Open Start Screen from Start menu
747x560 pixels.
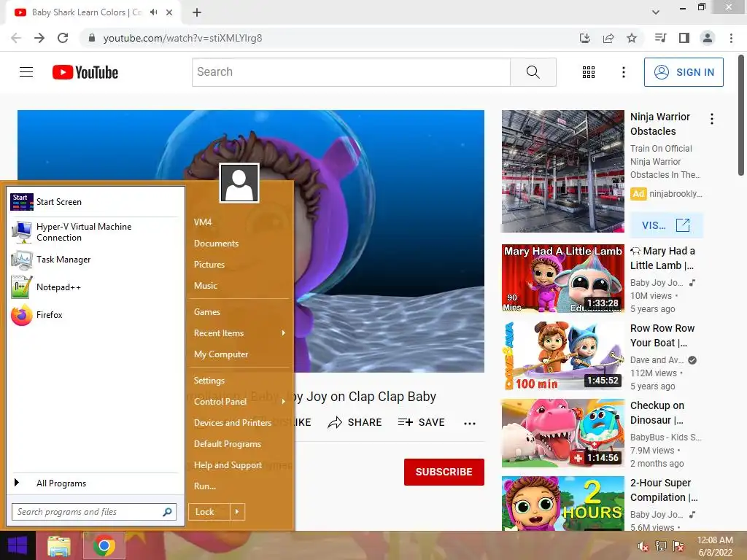(94, 202)
